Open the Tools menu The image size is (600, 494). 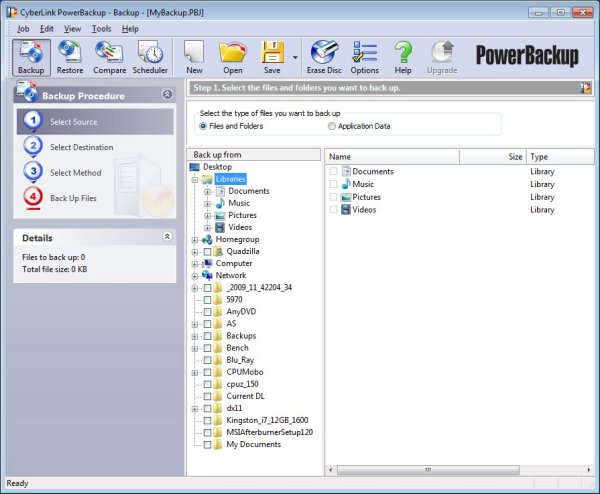tap(101, 29)
